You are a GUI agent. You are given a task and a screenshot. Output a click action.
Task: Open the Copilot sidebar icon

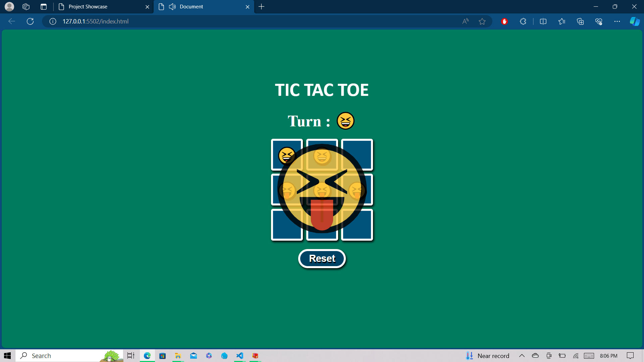(634, 21)
